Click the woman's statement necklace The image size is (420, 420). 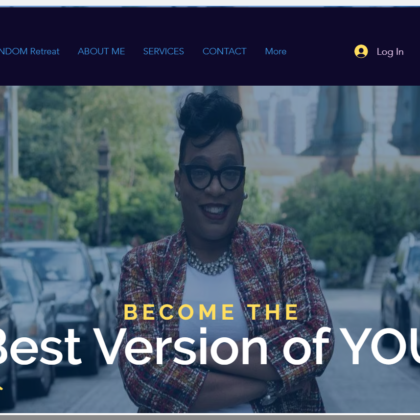[x=209, y=261]
